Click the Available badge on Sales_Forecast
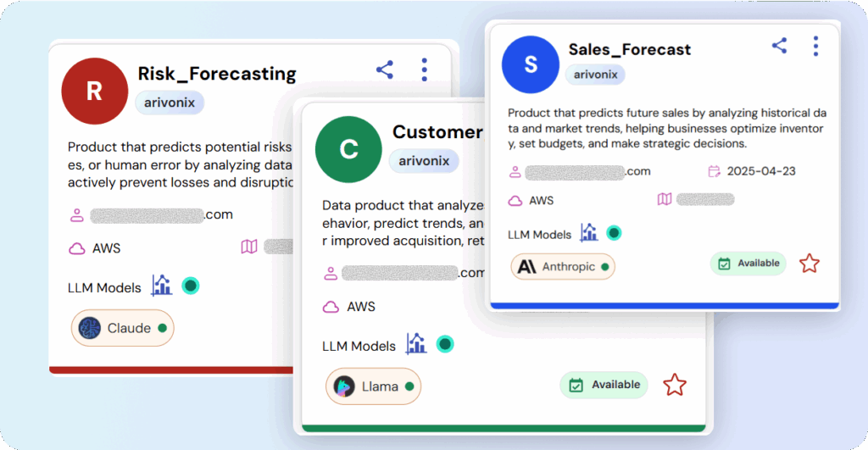This screenshot has height=450, width=868. pos(748,264)
